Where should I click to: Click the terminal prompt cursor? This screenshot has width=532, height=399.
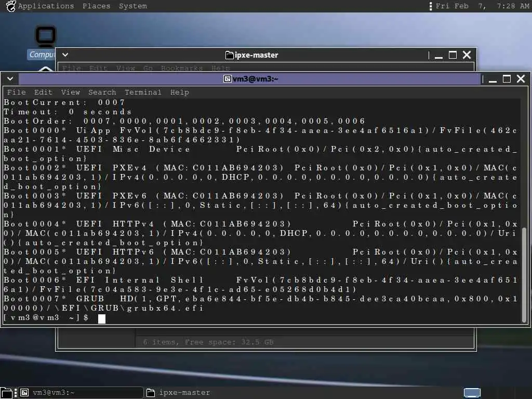click(102, 318)
